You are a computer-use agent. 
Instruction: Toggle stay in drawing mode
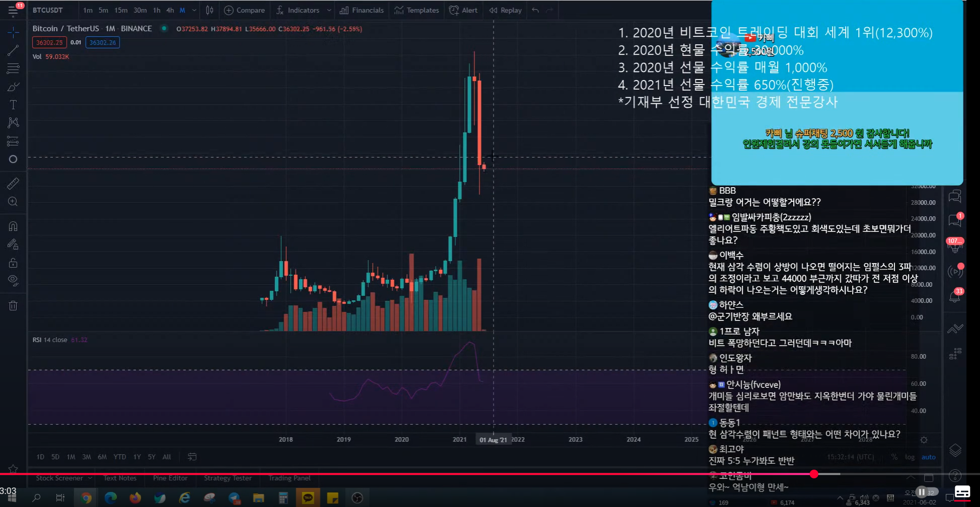13,245
